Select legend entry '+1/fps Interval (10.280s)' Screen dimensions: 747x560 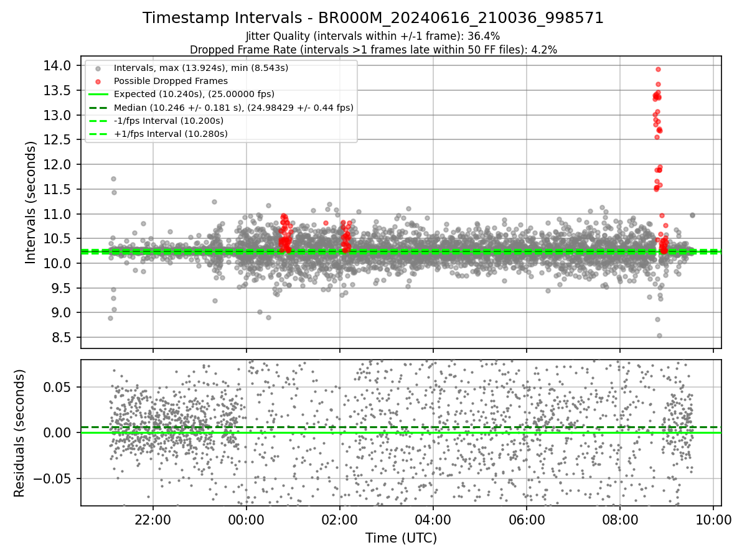171,134
